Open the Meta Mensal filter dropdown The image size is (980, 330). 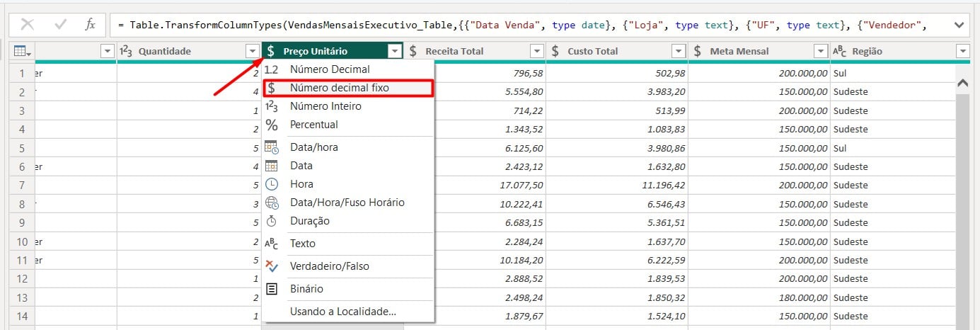tap(821, 51)
